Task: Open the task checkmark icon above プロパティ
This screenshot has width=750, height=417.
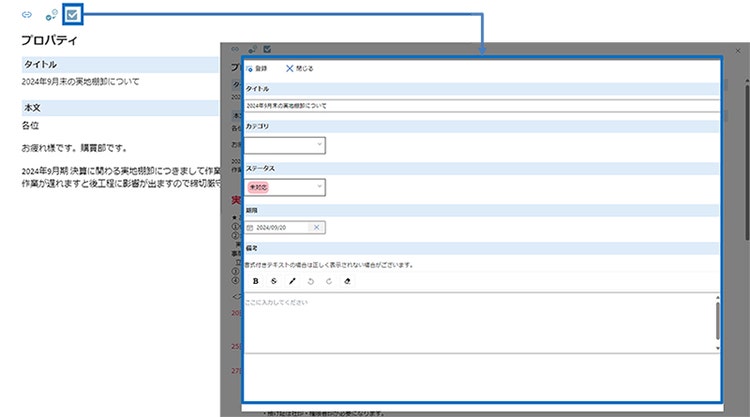Action: coord(73,15)
